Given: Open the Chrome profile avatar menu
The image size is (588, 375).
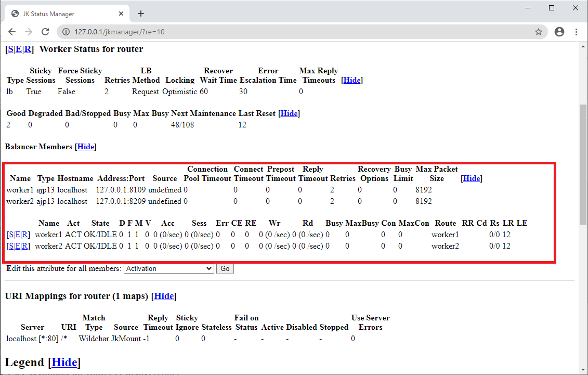Looking at the screenshot, I should tap(559, 32).
